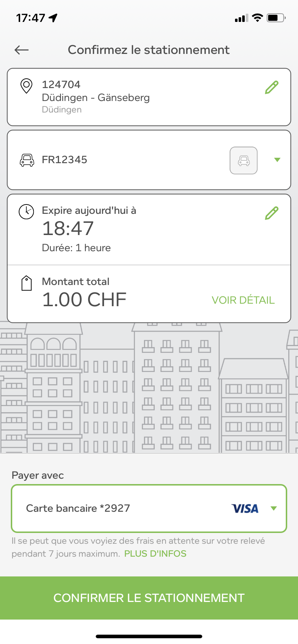Confirm parking with CONFIRMER LE STATIONNEMENT
298x644 pixels.
tap(149, 598)
